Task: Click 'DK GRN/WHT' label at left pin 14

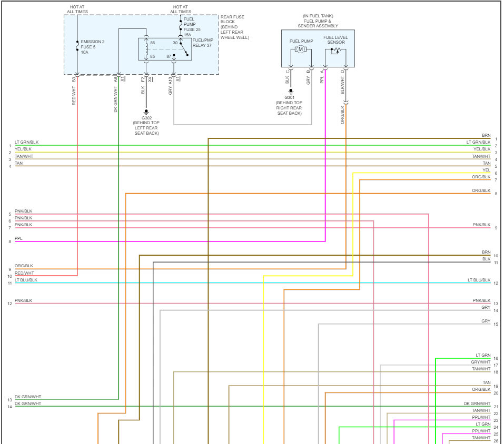Action: click(28, 403)
